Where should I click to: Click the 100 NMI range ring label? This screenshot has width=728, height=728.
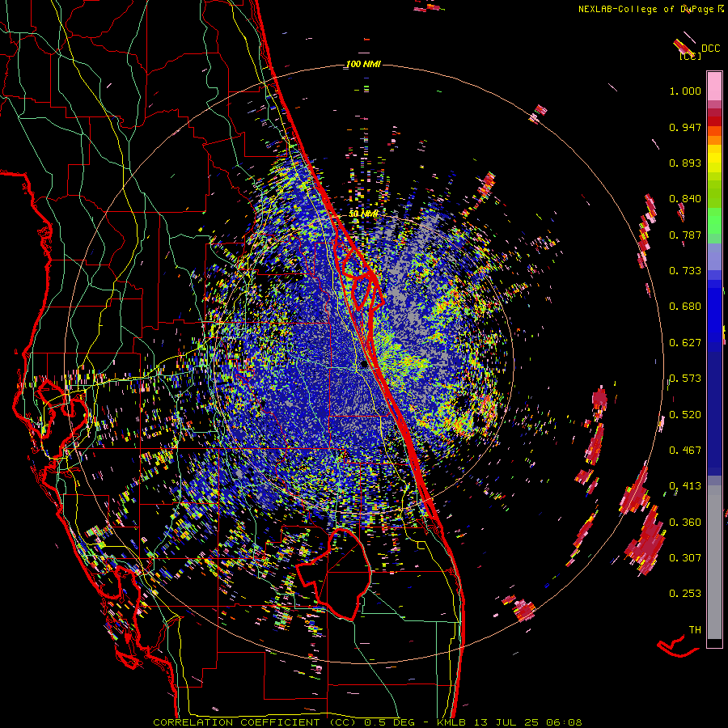363,64
